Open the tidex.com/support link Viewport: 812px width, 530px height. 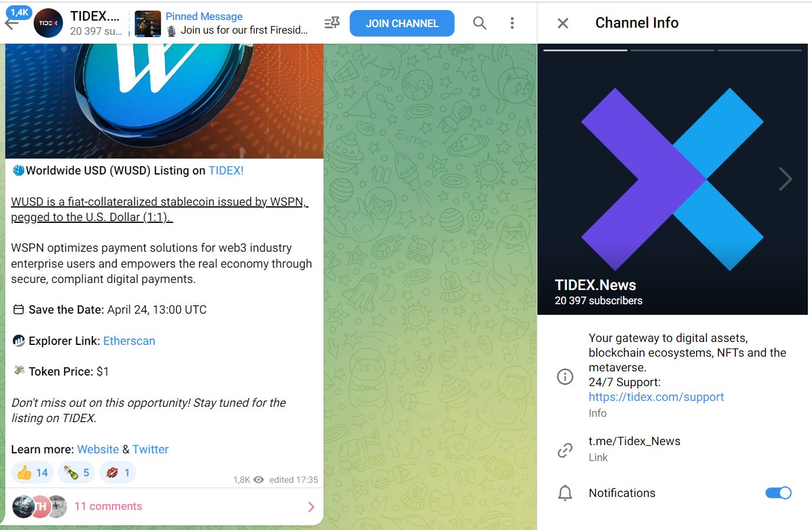pos(656,397)
